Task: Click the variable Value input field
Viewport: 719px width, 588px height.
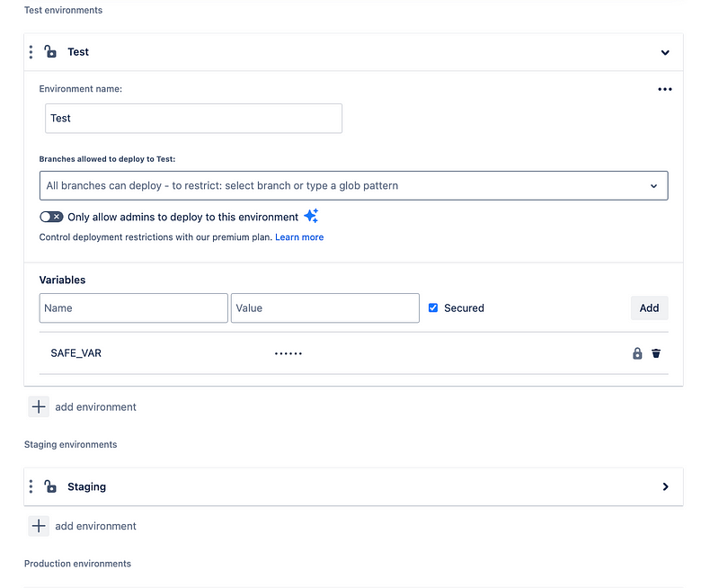Action: 325,308
